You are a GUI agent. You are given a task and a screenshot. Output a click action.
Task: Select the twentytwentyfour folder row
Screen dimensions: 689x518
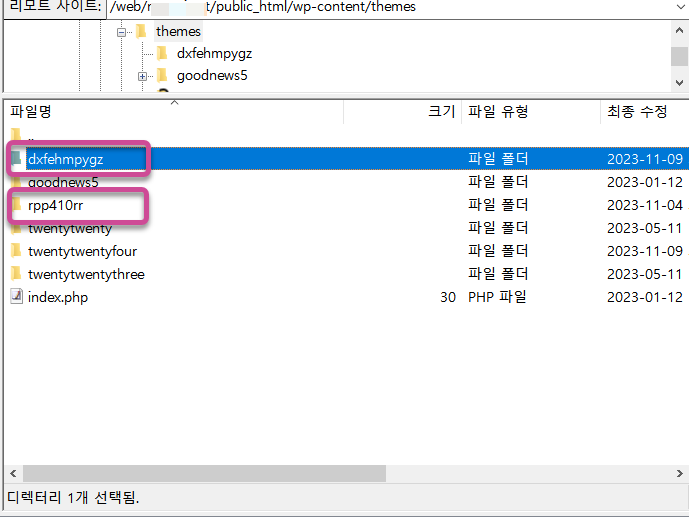(347, 251)
